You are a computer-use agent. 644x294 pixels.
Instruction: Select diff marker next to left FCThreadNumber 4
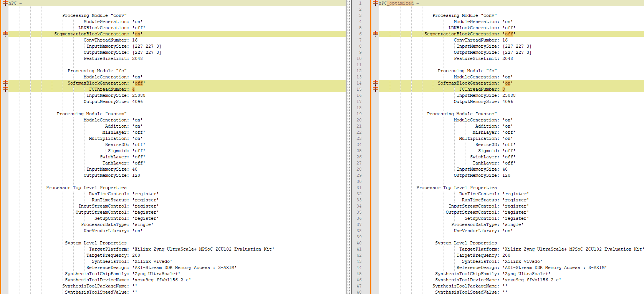(5, 89)
